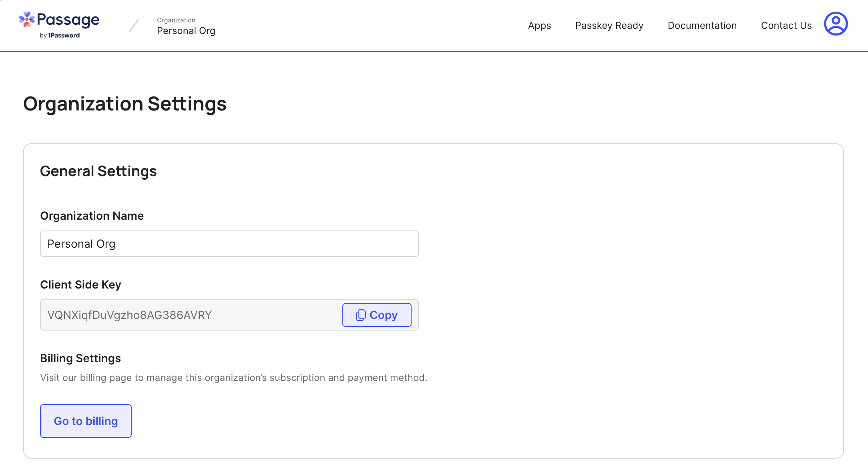Viewport: 868px width, 473px height.
Task: Select the Personal Org text in the name field
Action: click(x=81, y=243)
